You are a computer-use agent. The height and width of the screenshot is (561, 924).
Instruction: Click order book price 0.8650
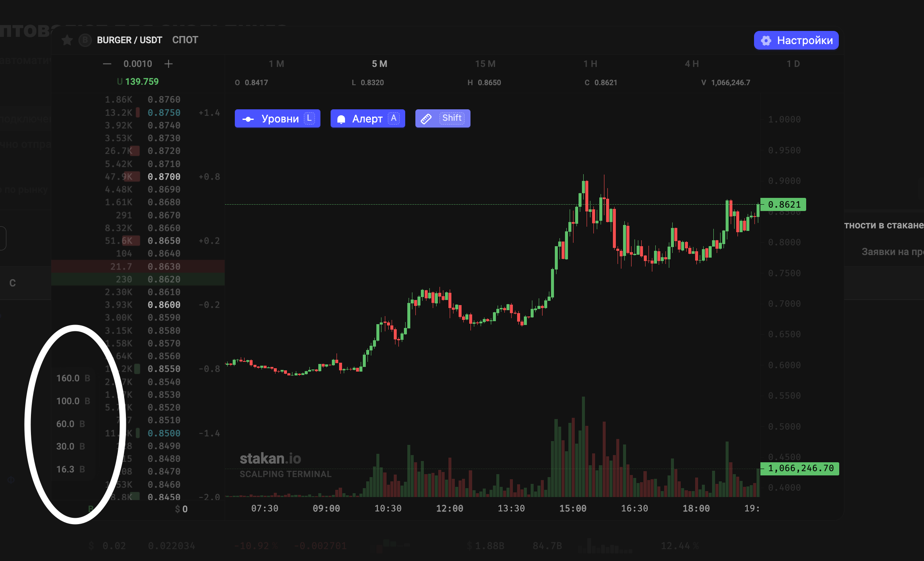click(164, 241)
